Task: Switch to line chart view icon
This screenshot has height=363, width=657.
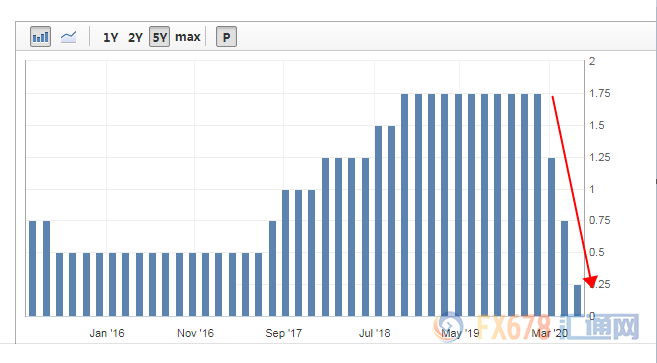Action: click(68, 37)
